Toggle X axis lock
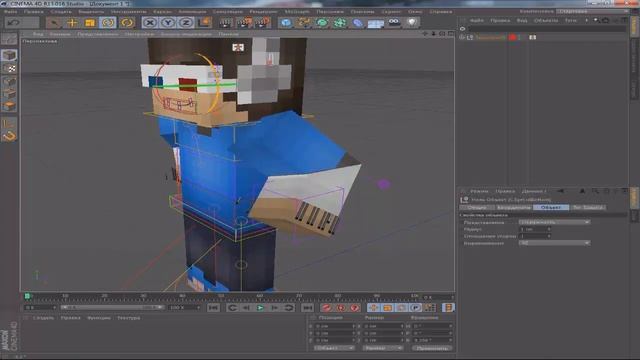640x360 pixels. click(x=150, y=22)
